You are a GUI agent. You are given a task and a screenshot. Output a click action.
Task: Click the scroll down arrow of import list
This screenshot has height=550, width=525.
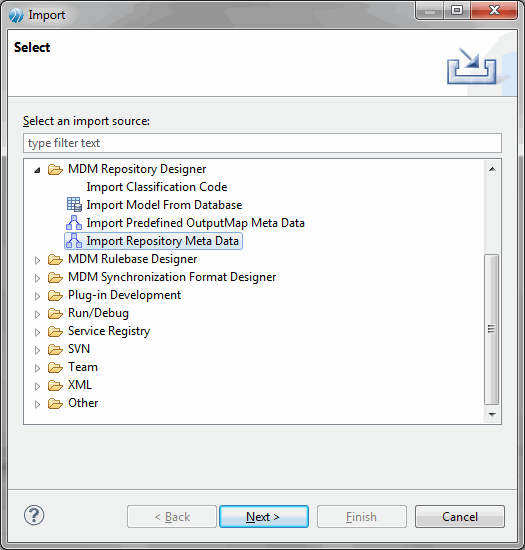492,415
